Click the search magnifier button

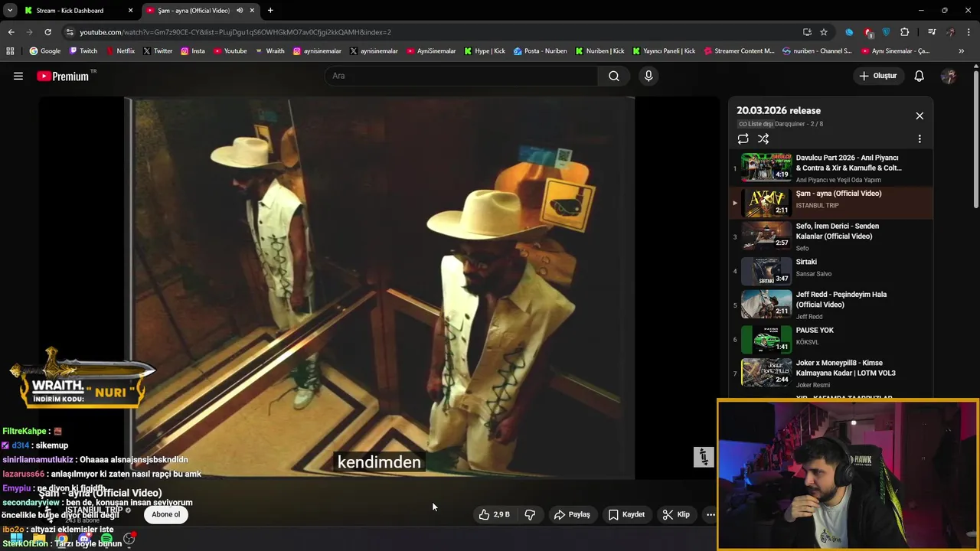[x=614, y=76]
